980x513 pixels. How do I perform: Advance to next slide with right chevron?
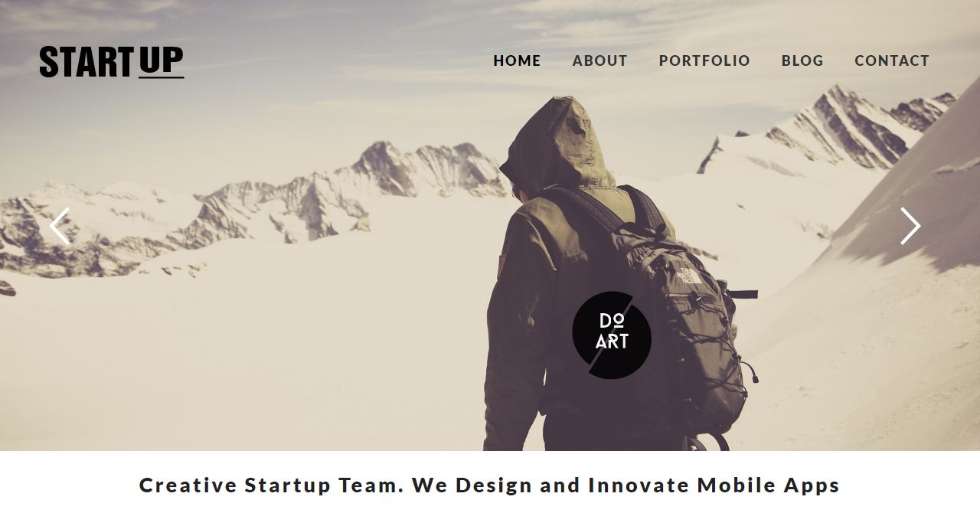pyautogui.click(x=910, y=226)
